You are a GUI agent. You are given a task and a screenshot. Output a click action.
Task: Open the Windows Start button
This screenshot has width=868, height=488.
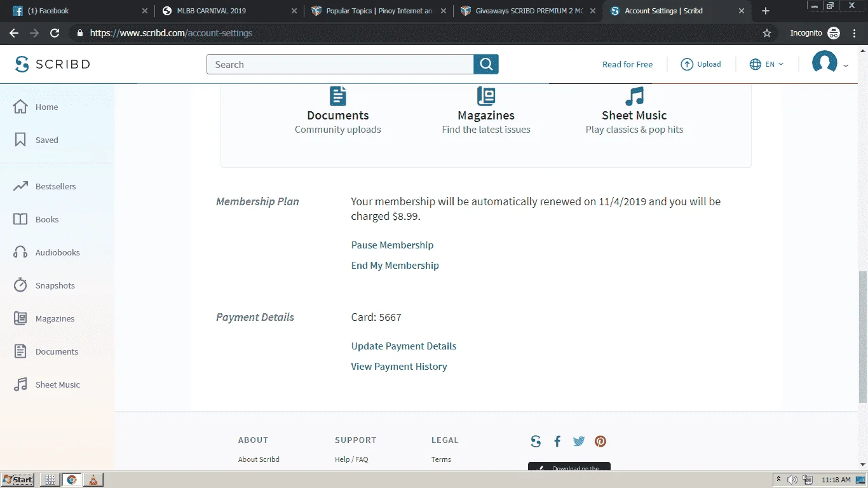pyautogui.click(x=18, y=480)
